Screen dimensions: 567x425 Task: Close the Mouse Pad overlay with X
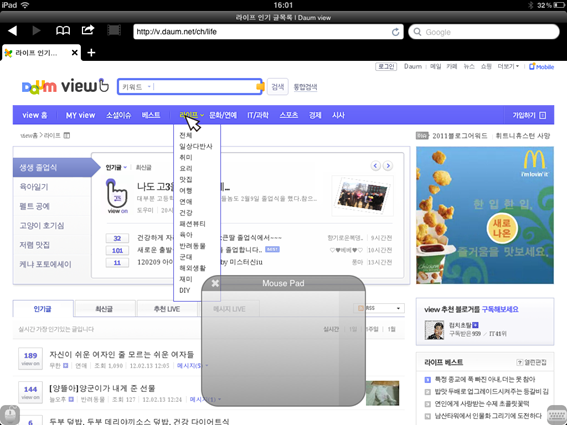pyautogui.click(x=215, y=283)
